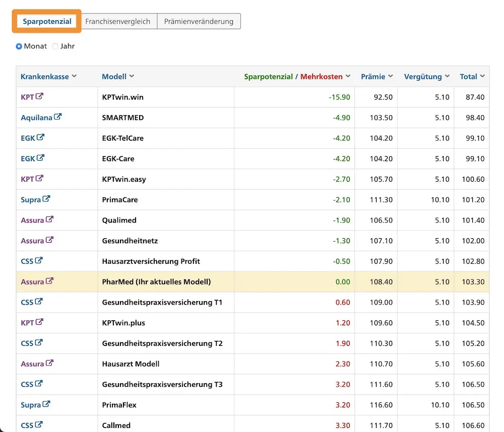This screenshot has width=504, height=432.
Task: Select the Hausarzt Modell name
Action: pos(131,364)
